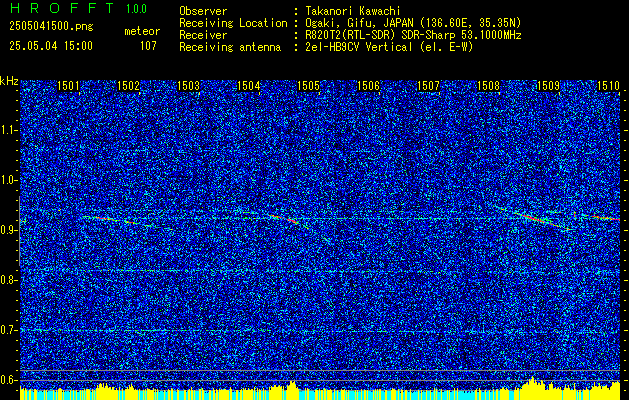
Task: Click the 1510 time marker
Action: (x=609, y=86)
